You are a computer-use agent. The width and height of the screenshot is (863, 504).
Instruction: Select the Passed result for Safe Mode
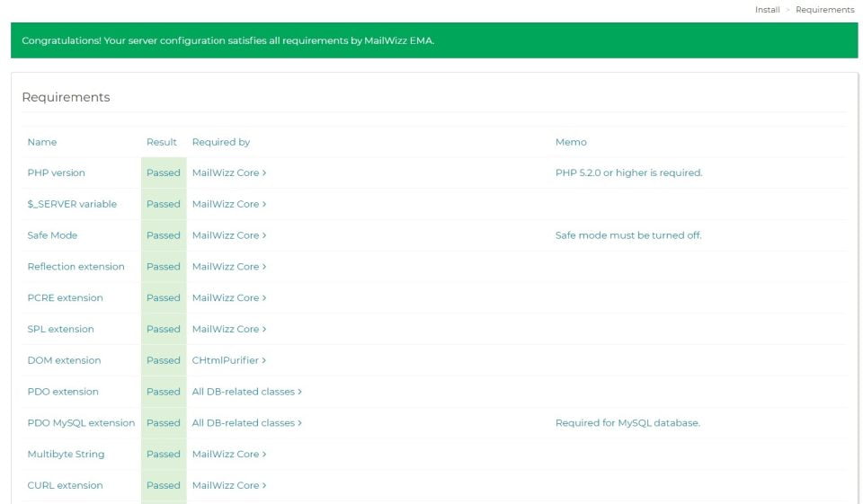[164, 235]
